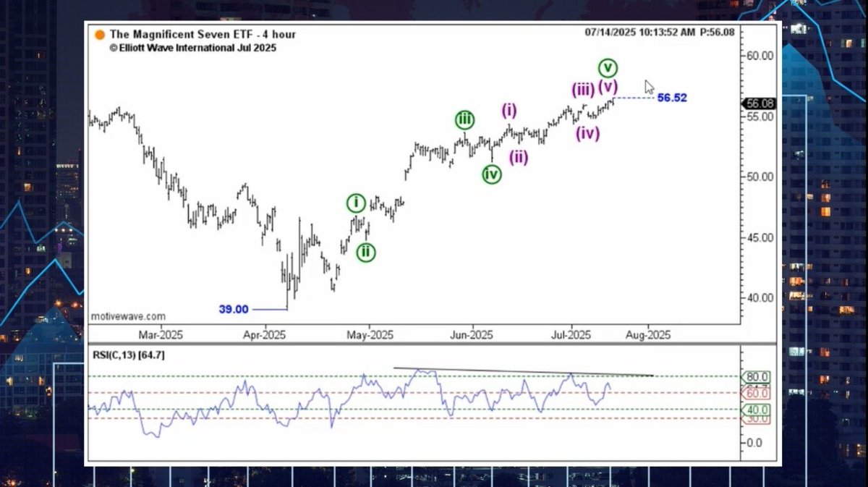This screenshot has height=487, width=868.
Task: Click the Aug-2025 date axis label
Action: coord(649,335)
